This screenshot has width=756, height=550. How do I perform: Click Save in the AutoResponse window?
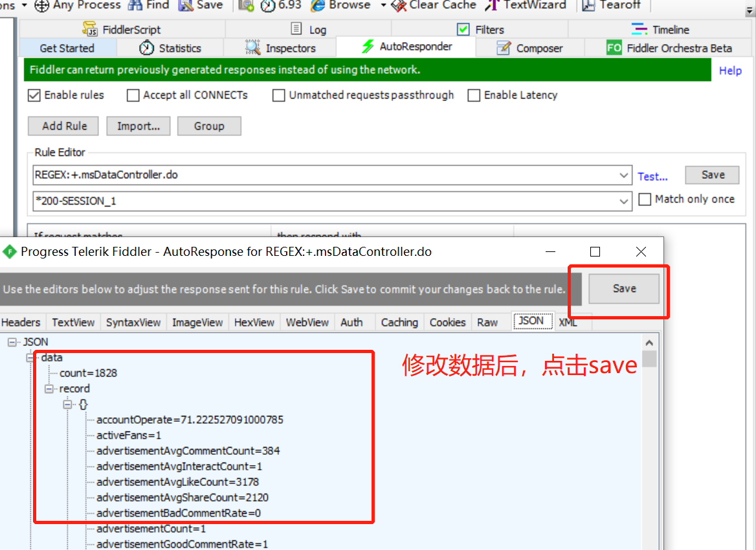pos(624,288)
